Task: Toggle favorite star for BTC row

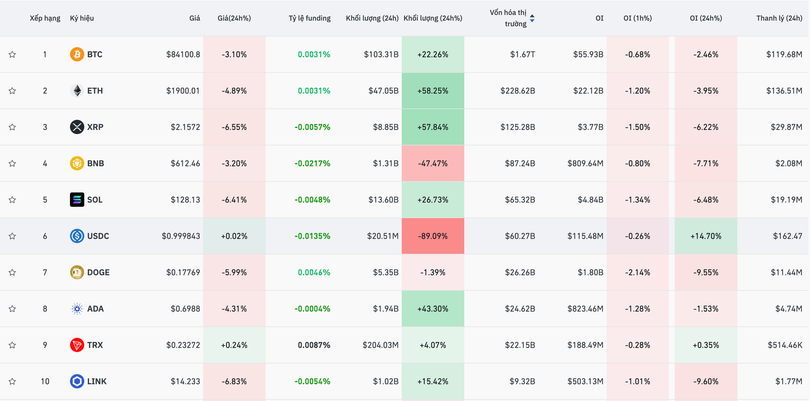Action: pyautogui.click(x=12, y=55)
